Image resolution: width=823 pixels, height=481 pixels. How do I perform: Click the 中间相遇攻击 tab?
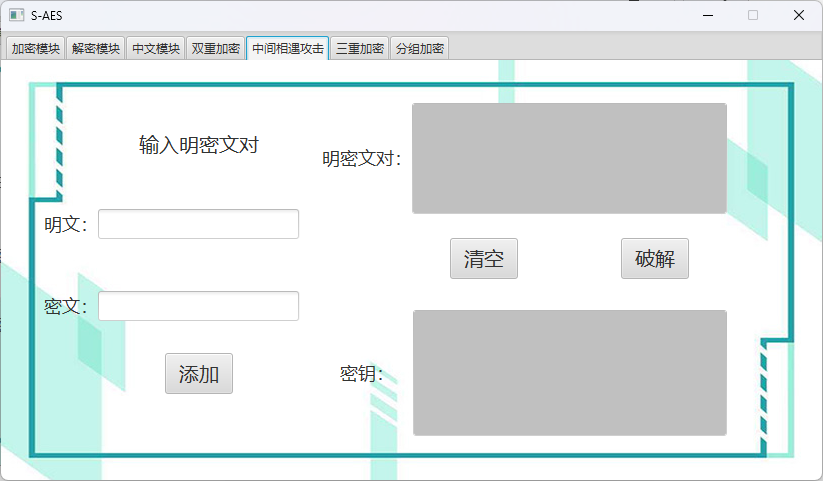[x=287, y=48]
